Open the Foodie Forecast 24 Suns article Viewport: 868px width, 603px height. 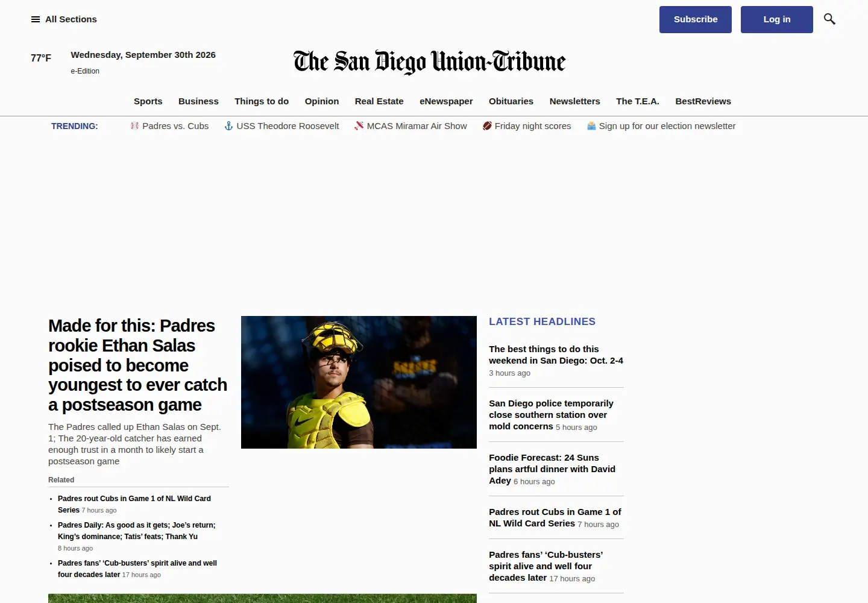tap(552, 469)
